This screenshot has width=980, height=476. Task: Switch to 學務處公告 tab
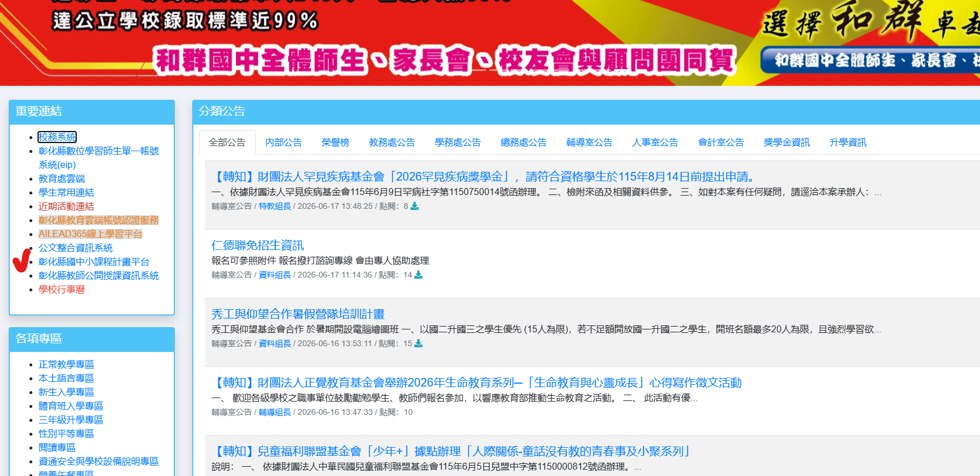458,143
